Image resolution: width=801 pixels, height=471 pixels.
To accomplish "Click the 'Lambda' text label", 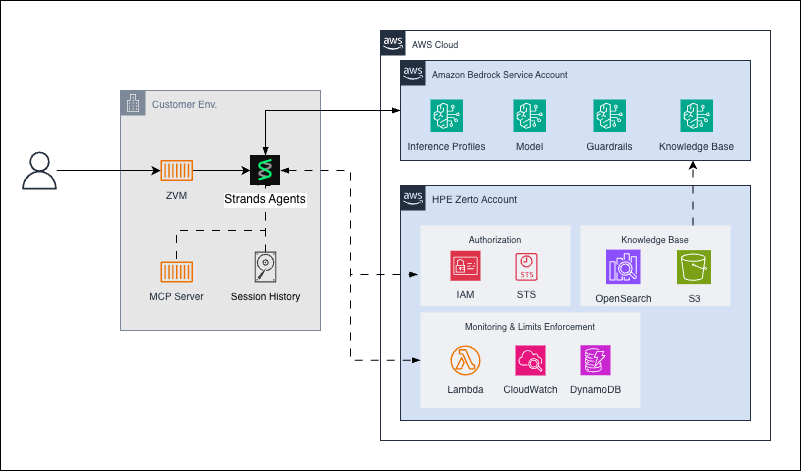I will [x=465, y=389].
